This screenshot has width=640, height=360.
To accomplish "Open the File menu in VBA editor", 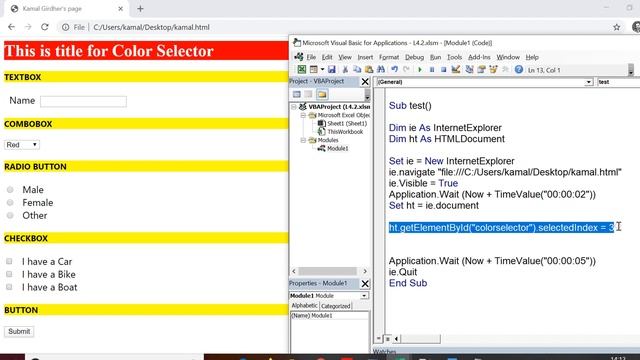I will pyautogui.click(x=311, y=57).
